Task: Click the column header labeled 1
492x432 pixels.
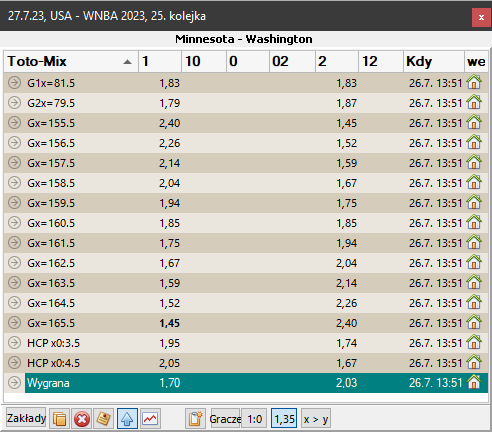Action: pyautogui.click(x=160, y=61)
